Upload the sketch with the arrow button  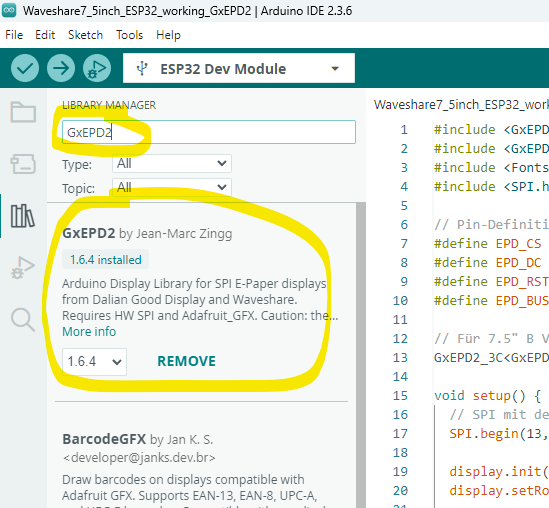point(61,68)
